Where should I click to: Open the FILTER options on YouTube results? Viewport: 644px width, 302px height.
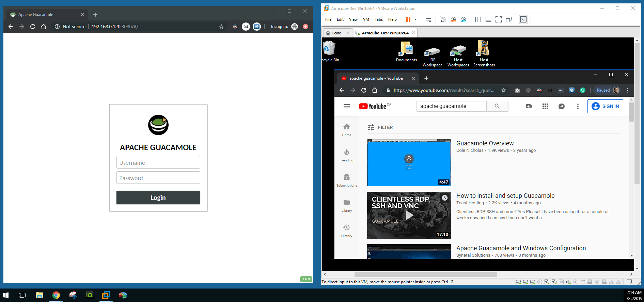pyautogui.click(x=380, y=127)
